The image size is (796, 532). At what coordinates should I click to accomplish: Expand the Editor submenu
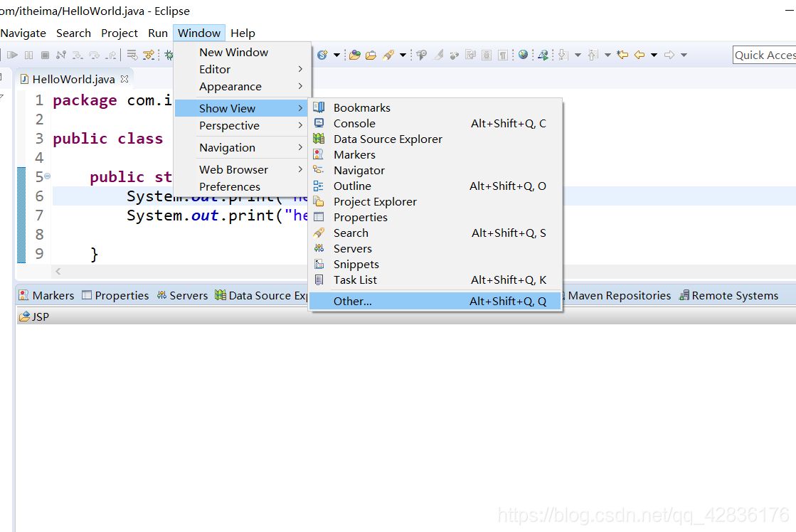click(242, 70)
